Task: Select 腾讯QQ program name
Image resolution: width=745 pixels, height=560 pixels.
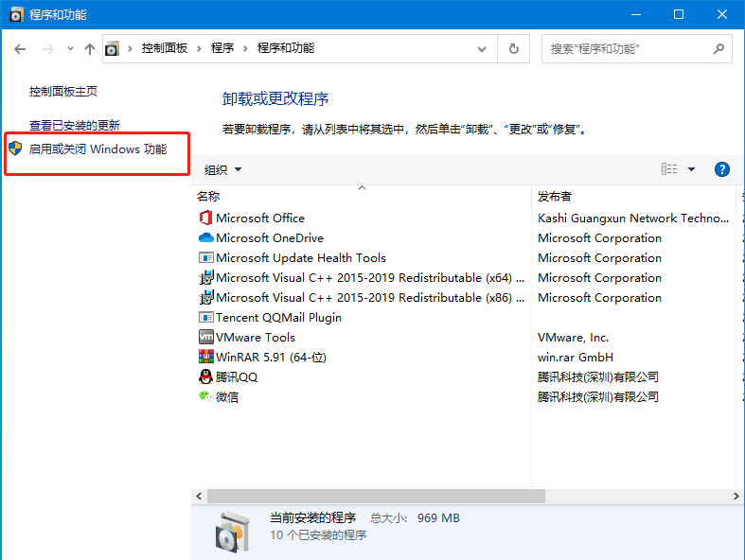Action: click(x=237, y=377)
